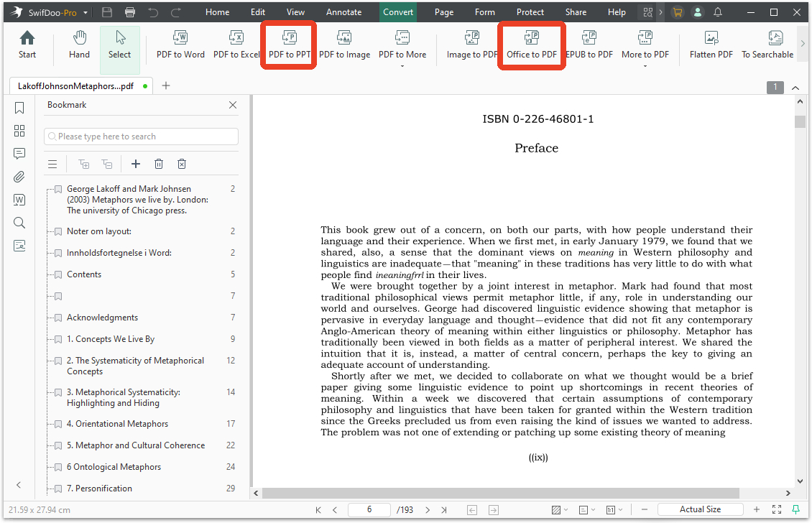Open the 'Contents' bookmark
This screenshot has width=812, height=523.
tap(84, 274)
